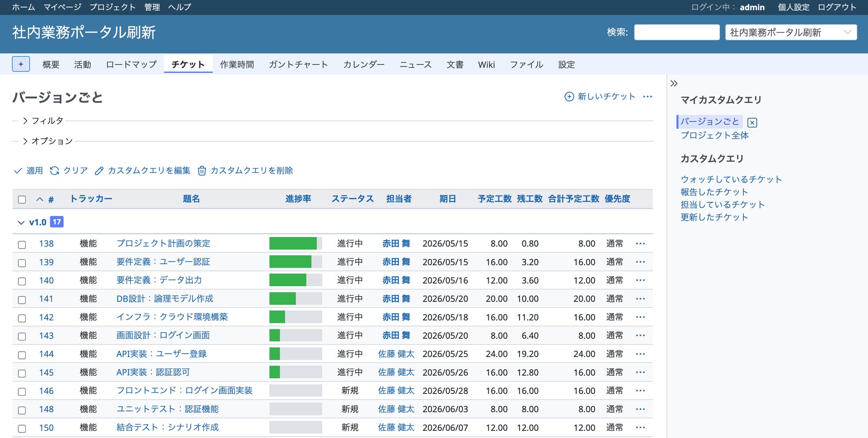The image size is (868, 438).
Task: Expand the フィルタ section
Action: 43,121
